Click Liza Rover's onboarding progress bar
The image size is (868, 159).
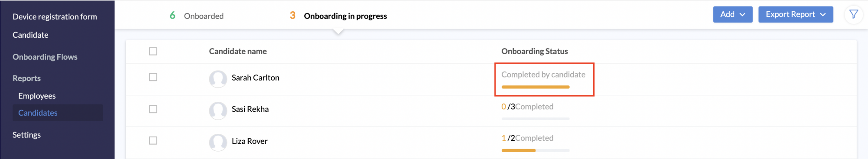point(535,150)
